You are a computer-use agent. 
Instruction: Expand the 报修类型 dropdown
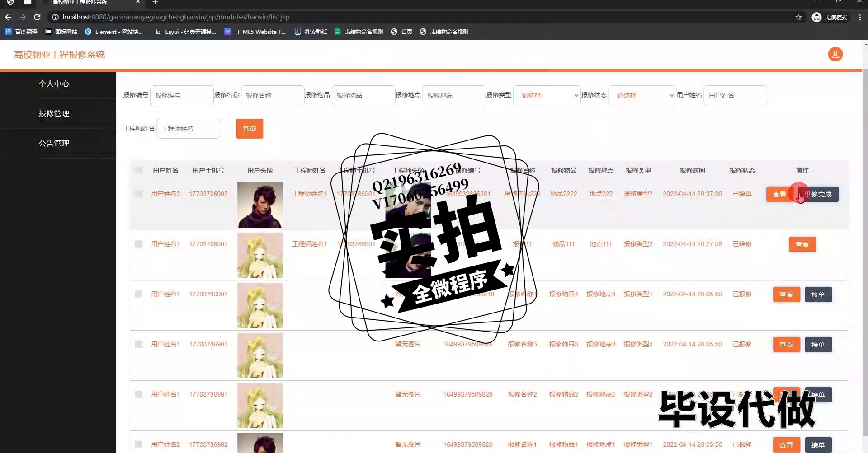tap(547, 95)
